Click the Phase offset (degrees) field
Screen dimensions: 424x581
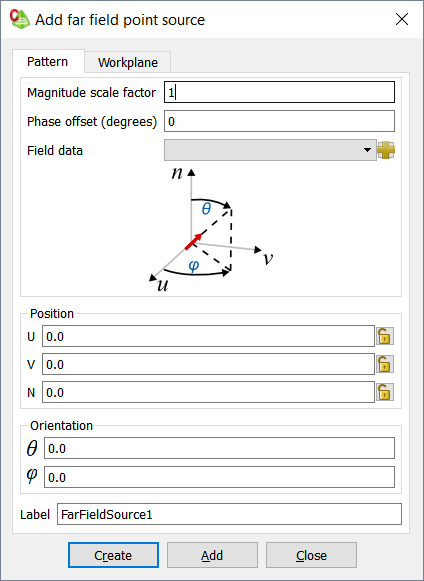(x=279, y=121)
